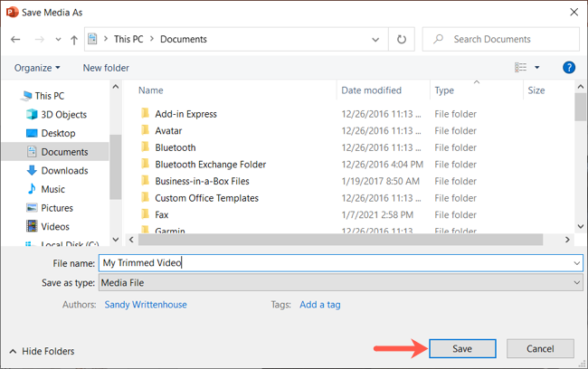
Task: Sort by the Type column header
Action: coord(444,90)
